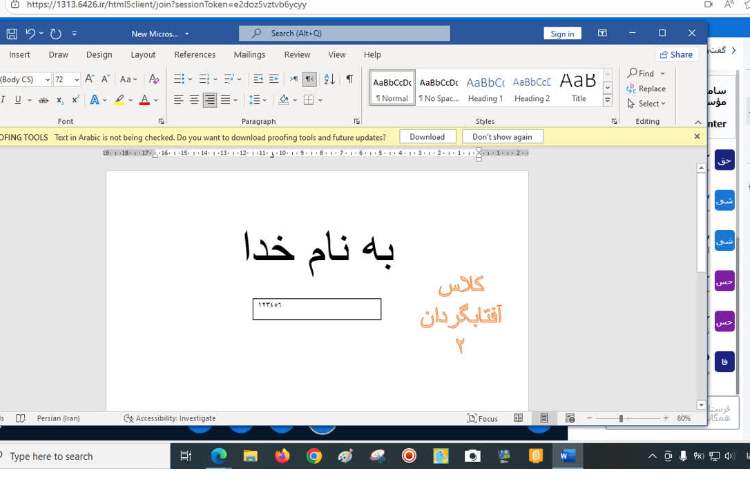Open the font name dropdown
Screen dimensions: 750x480
click(x=47, y=79)
